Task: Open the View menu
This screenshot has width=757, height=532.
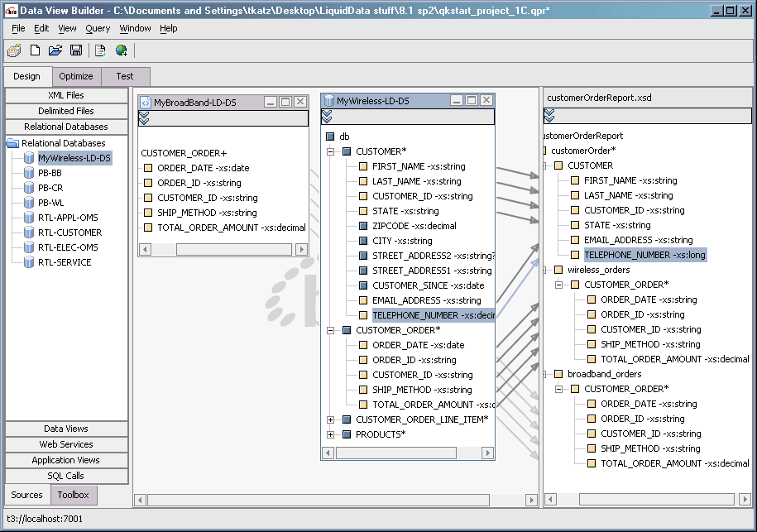Action: (67, 28)
